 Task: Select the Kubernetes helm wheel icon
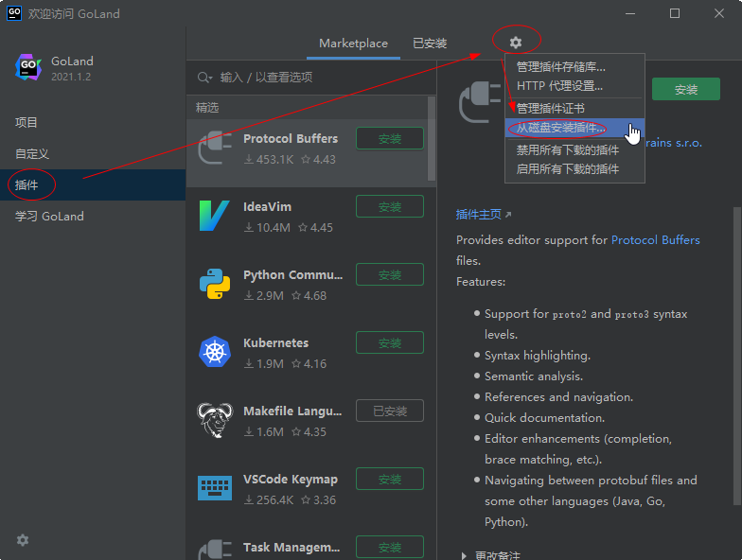click(x=215, y=352)
